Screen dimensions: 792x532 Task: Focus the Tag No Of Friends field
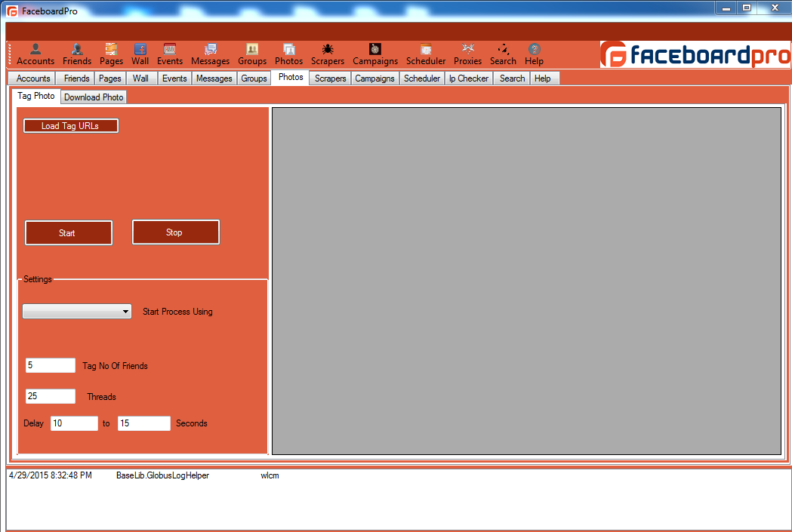click(x=51, y=365)
